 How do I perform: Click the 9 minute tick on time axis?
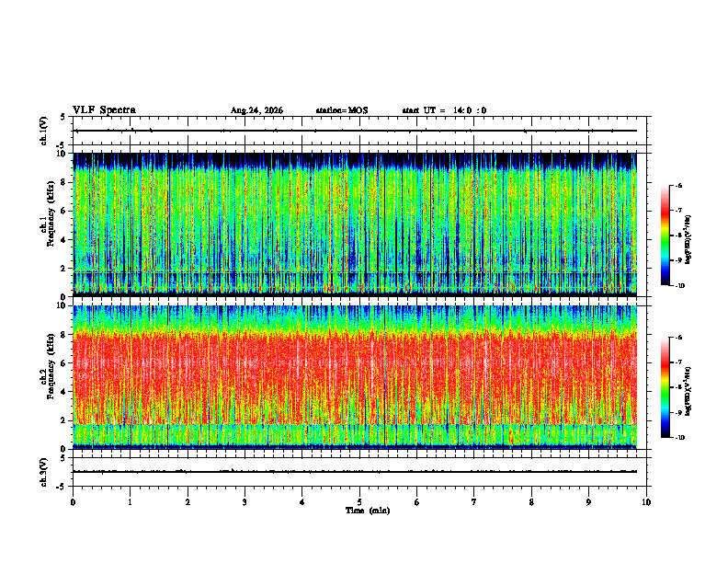pos(588,502)
